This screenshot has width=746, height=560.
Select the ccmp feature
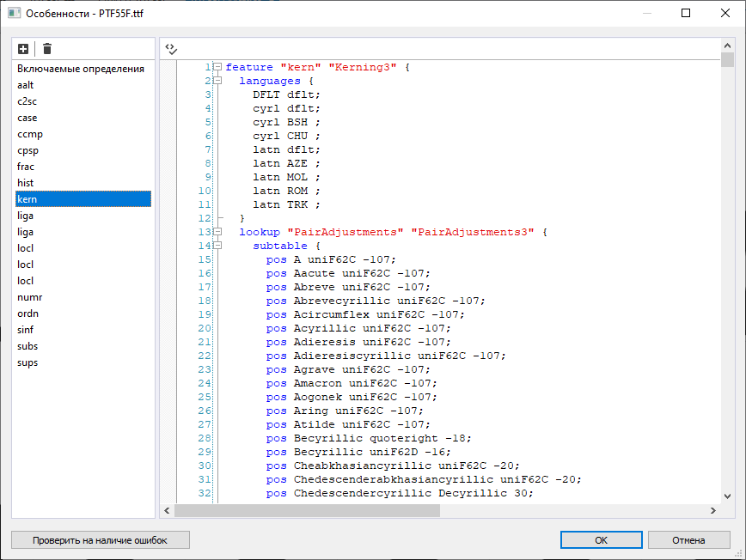point(83,134)
